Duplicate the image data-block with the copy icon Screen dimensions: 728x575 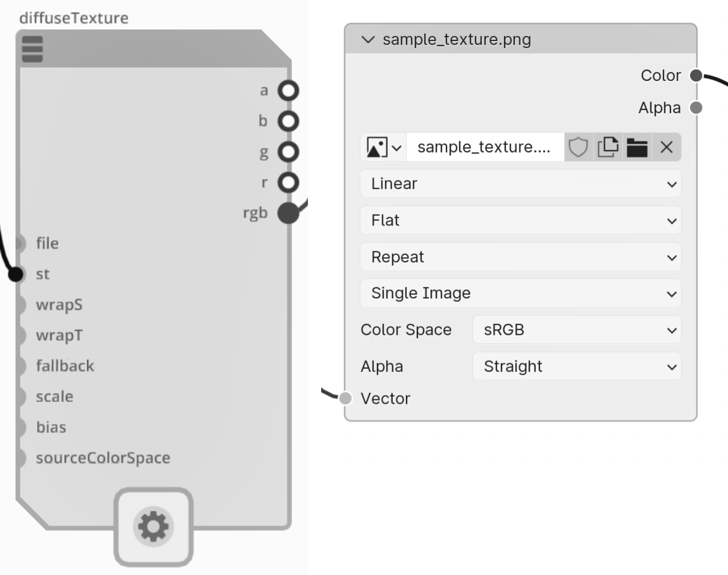608,147
